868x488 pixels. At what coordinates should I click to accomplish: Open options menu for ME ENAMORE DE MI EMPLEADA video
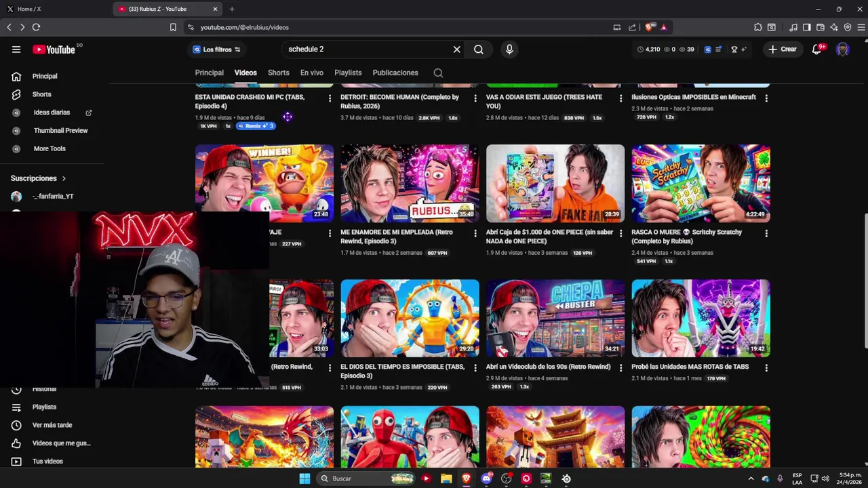tap(475, 233)
